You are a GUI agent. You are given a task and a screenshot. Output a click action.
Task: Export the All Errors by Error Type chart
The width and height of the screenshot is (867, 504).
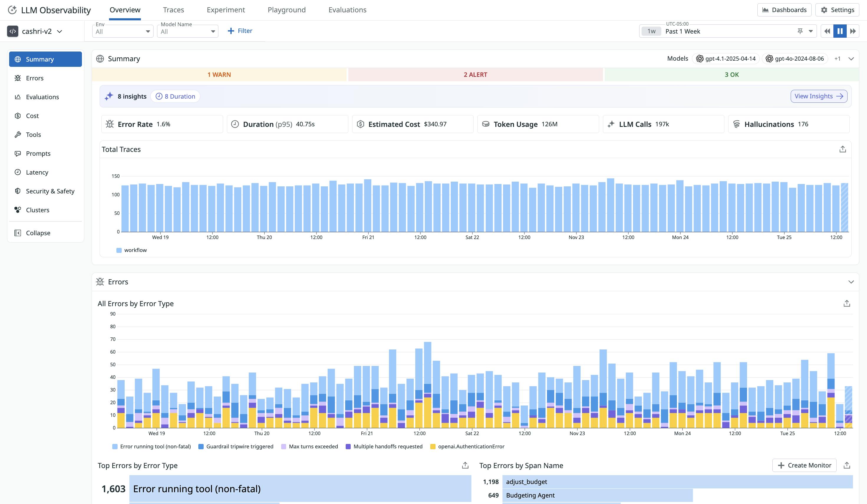(x=847, y=303)
